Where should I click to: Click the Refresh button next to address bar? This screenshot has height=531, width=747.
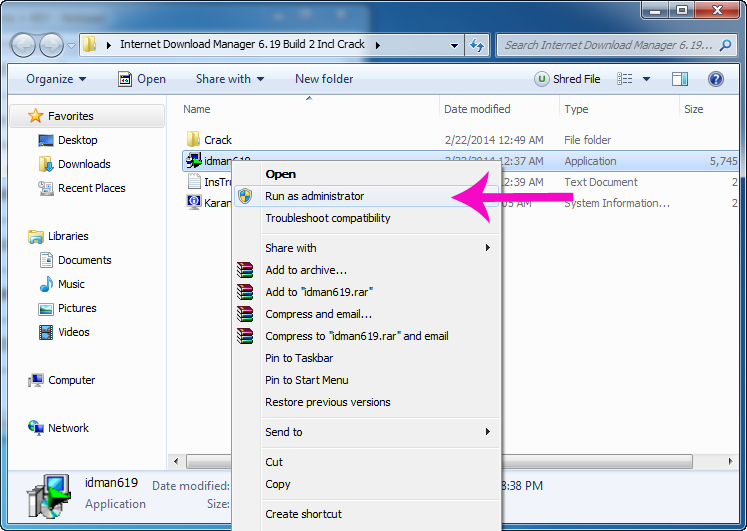click(477, 46)
